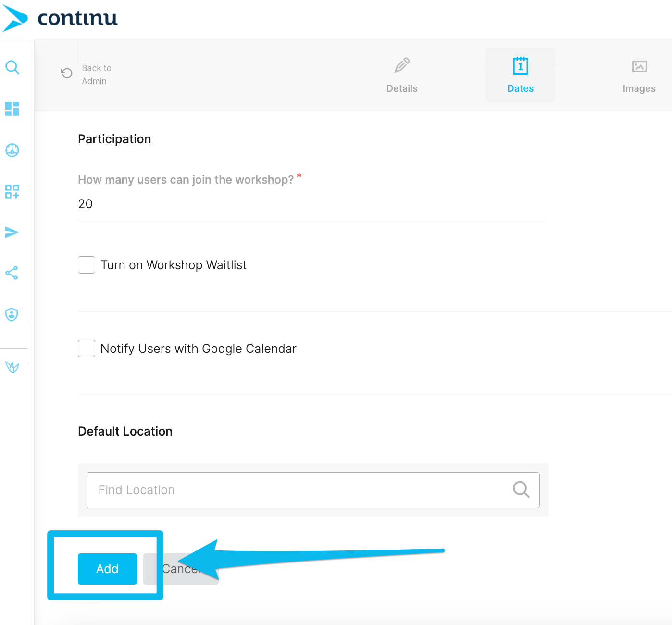This screenshot has height=625, width=672.
Task: Switch to the Details tab
Action: (x=402, y=75)
